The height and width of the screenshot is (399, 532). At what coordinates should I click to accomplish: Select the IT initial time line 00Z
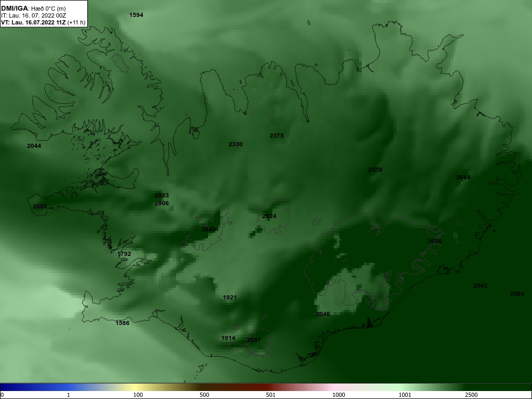[32, 15]
